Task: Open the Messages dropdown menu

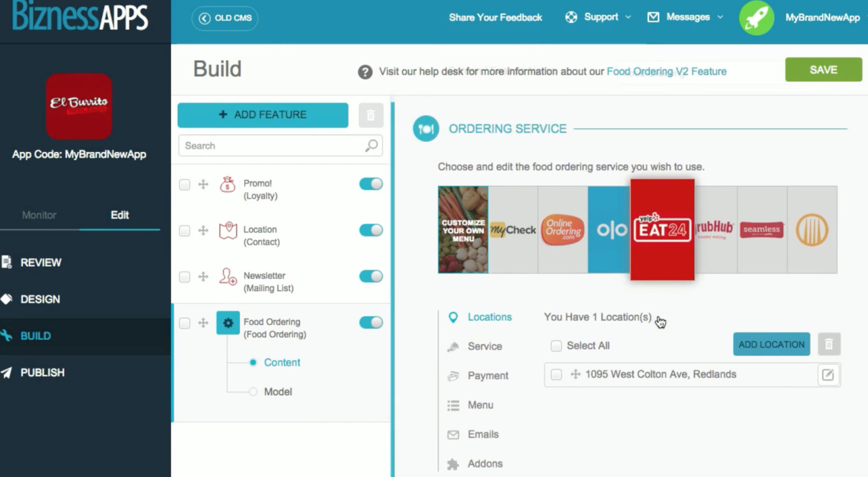Action: click(685, 17)
